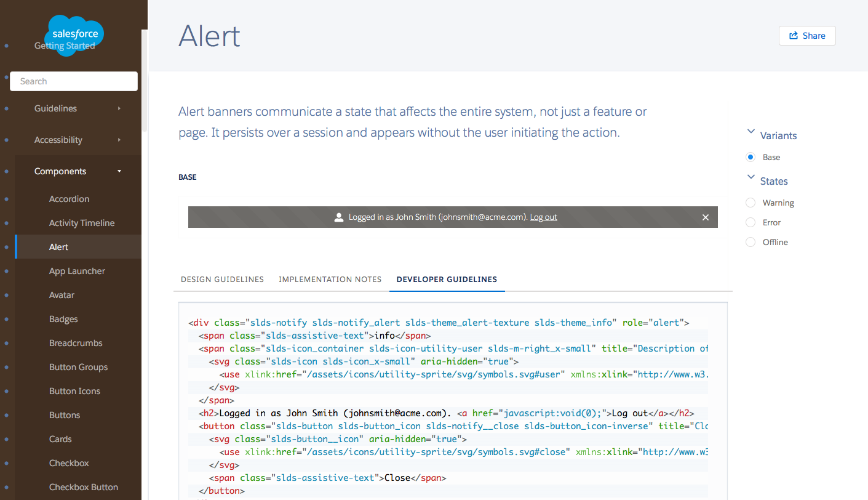
Task: Go to Breadcrumbs component page
Action: pos(76,343)
